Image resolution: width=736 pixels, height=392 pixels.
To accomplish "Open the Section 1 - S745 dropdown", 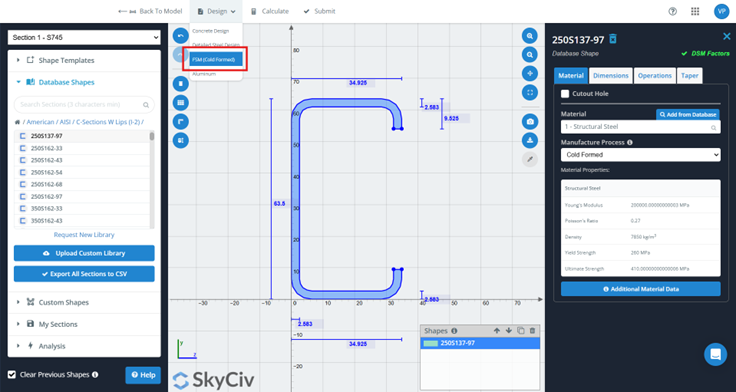I will pos(84,38).
